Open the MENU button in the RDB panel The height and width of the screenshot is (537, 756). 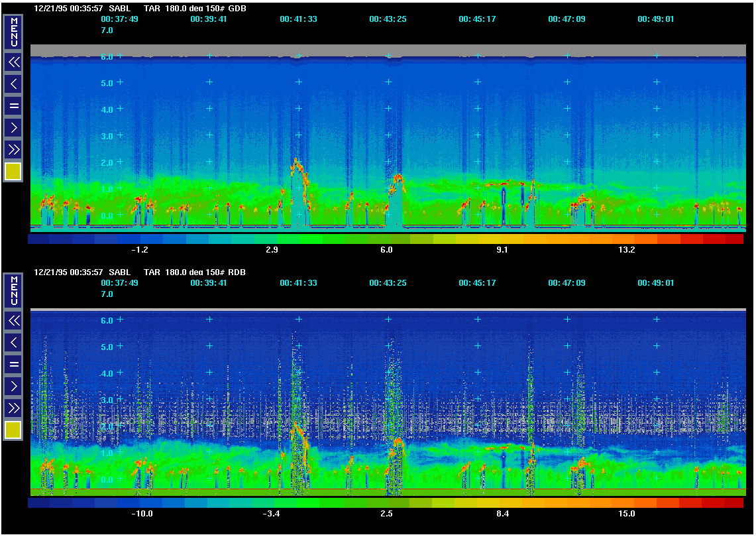tap(13, 290)
